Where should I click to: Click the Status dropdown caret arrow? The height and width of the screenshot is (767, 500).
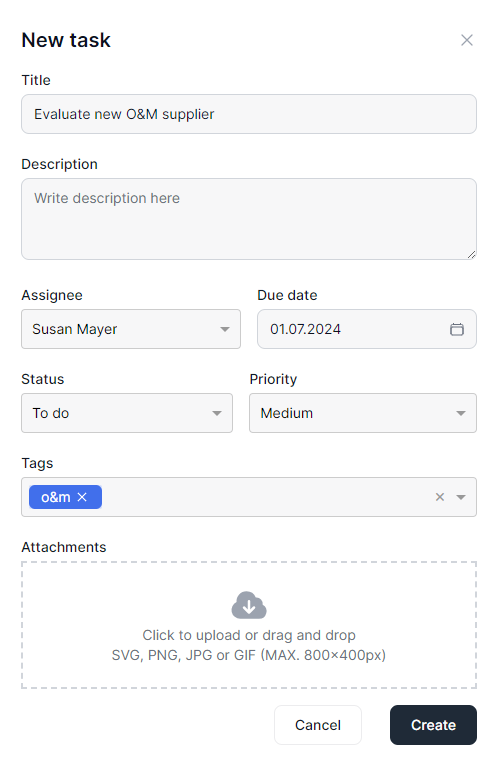[x=217, y=413]
